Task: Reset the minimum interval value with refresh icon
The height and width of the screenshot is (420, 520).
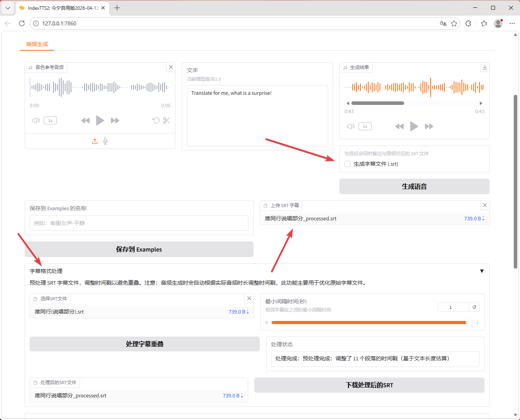Action: click(x=474, y=307)
